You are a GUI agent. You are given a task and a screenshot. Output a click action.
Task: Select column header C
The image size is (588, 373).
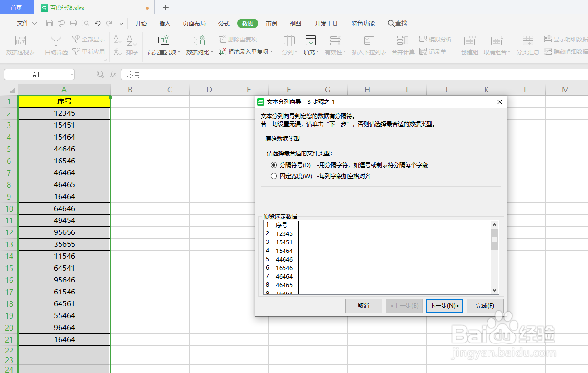170,90
